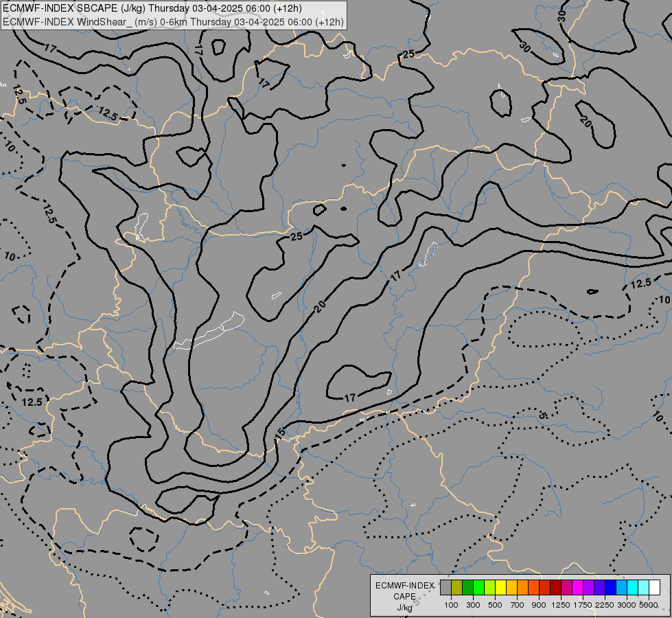Click the white swatch in CAPE legend
Image resolution: width=672 pixels, height=618 pixels.
pyautogui.click(x=655, y=587)
